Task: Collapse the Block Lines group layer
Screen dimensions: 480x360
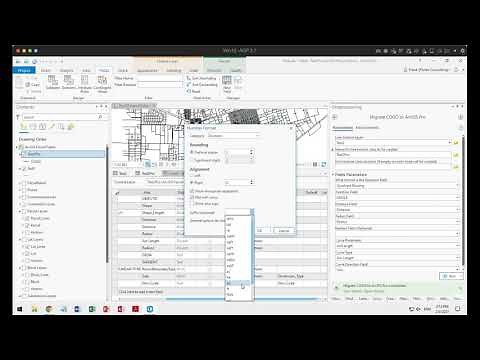Action: tap(20, 268)
